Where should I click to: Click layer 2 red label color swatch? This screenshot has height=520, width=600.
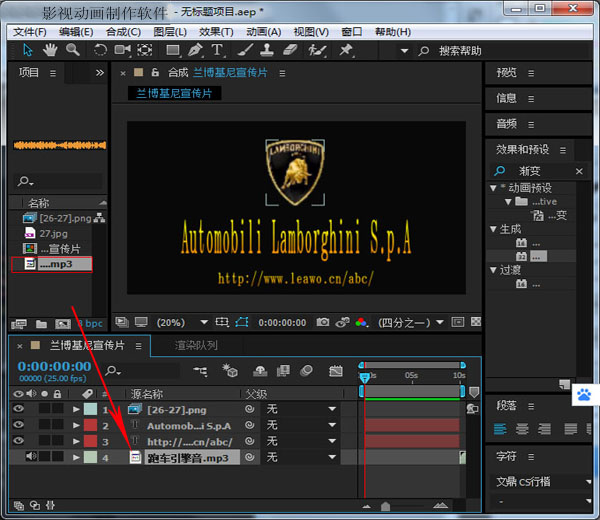pyautogui.click(x=90, y=425)
